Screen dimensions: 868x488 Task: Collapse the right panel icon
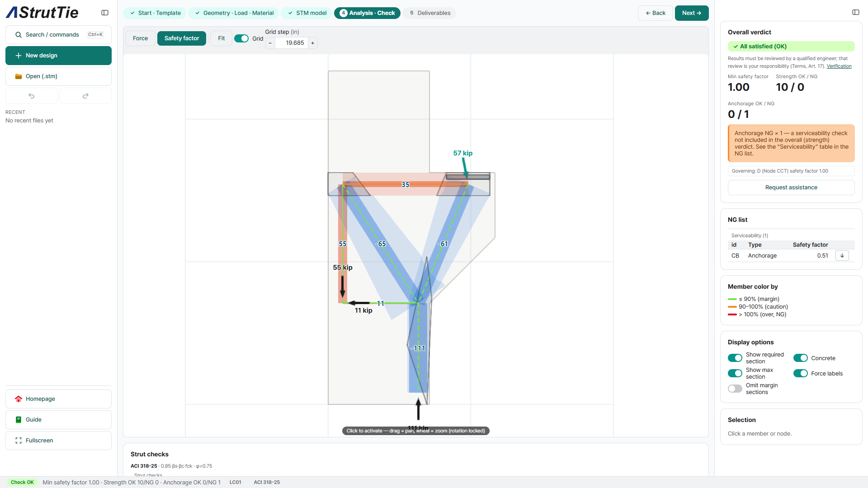click(856, 12)
